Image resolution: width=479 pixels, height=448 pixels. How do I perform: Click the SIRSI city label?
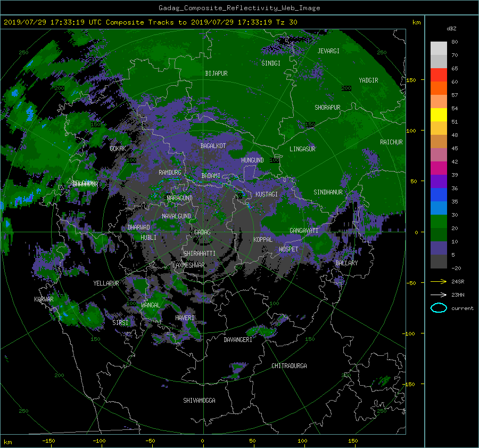120,323
